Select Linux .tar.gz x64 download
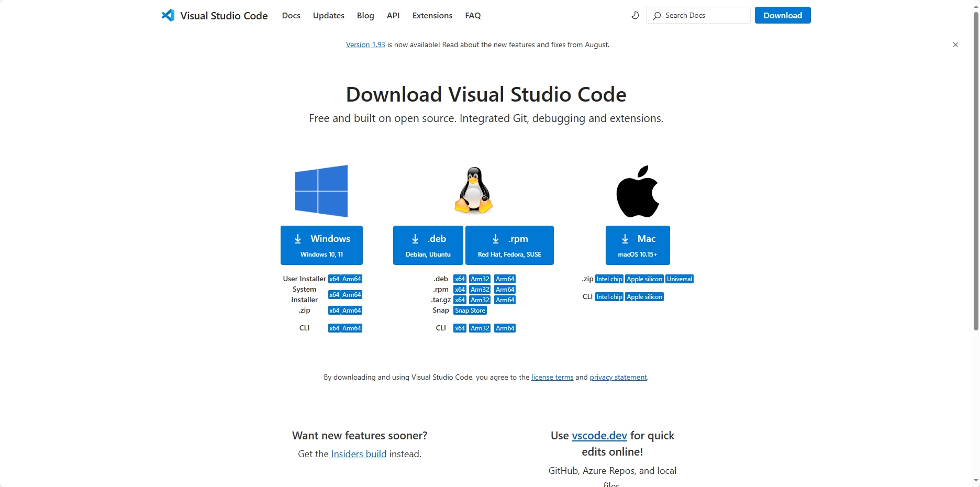The image size is (980, 487). click(460, 300)
